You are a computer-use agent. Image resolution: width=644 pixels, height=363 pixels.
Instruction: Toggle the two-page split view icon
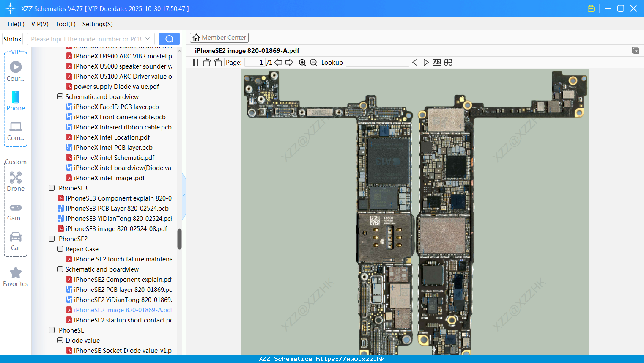[x=194, y=63]
